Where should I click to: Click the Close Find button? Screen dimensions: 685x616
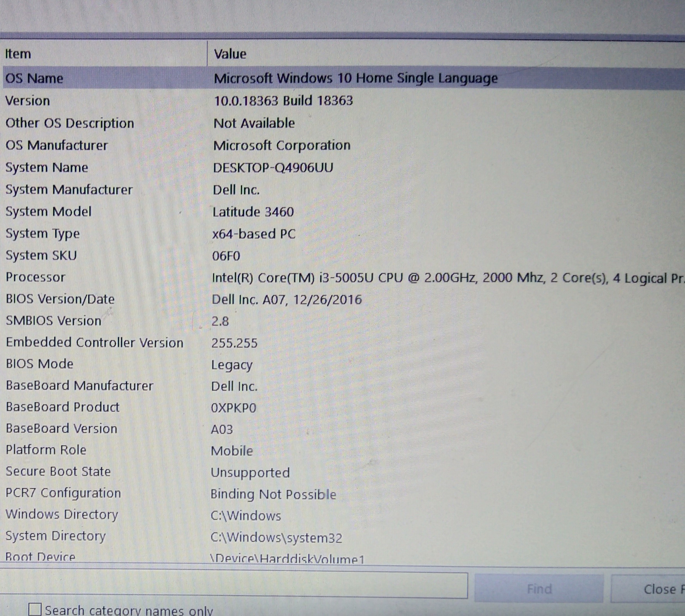coord(648,589)
